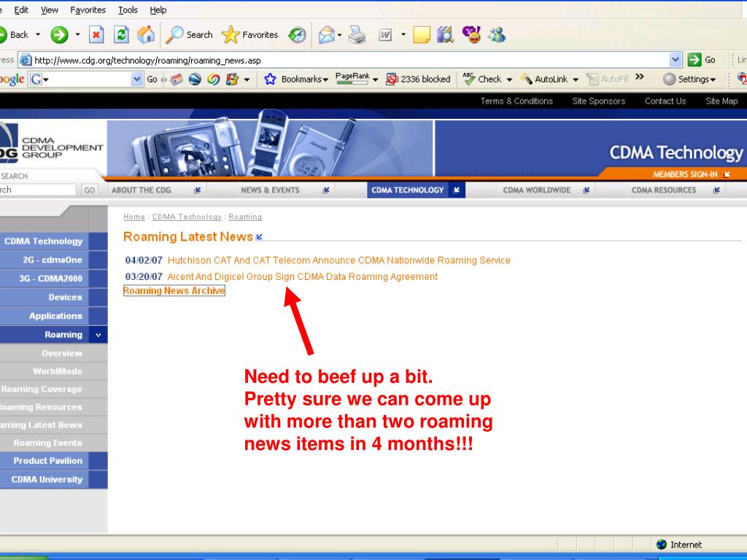Open the Hutchison CAT roaming news link

[x=338, y=260]
